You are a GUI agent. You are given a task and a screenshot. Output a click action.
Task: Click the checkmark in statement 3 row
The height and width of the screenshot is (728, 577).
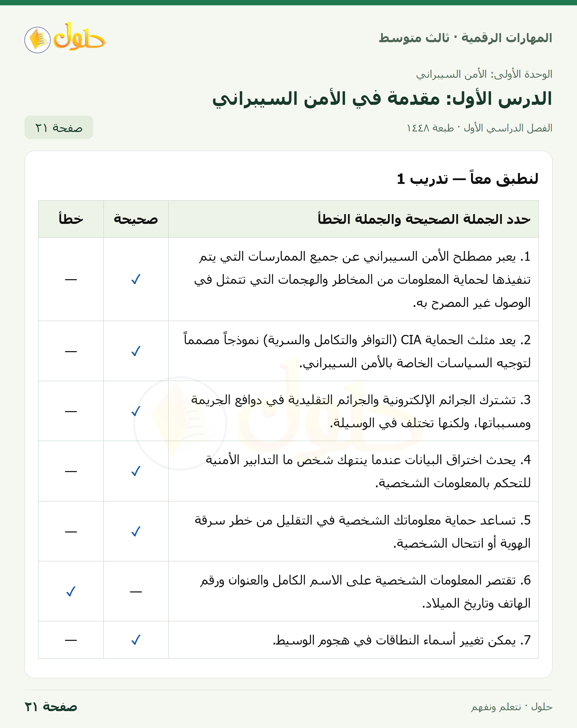(136, 411)
